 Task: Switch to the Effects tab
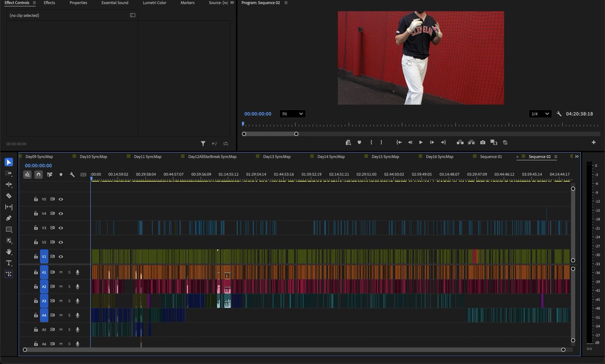point(49,3)
